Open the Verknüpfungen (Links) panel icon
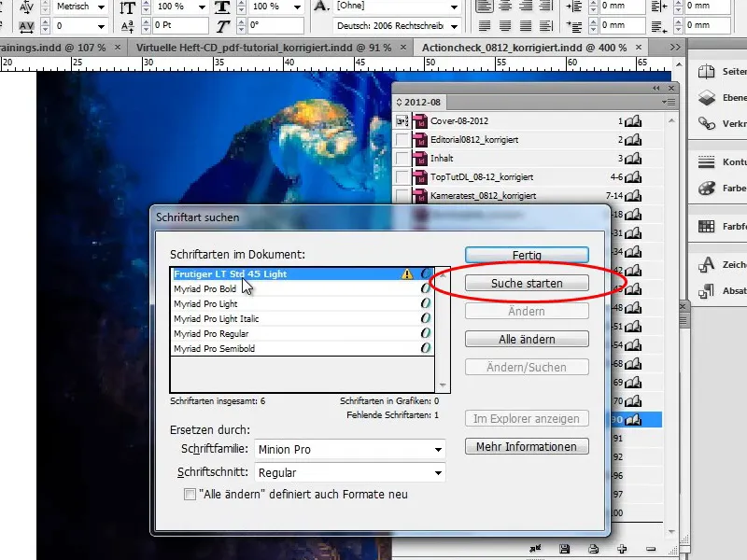This screenshot has width=747, height=560. coord(707,123)
